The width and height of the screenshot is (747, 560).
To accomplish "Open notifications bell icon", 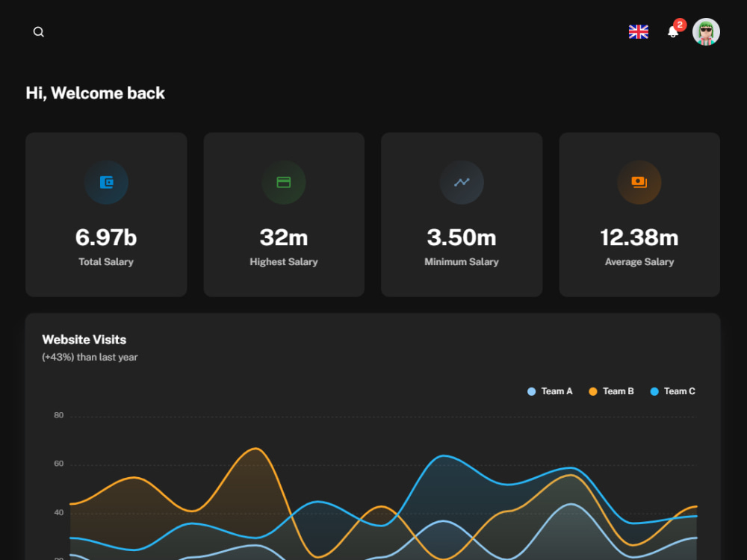I will click(x=673, y=32).
